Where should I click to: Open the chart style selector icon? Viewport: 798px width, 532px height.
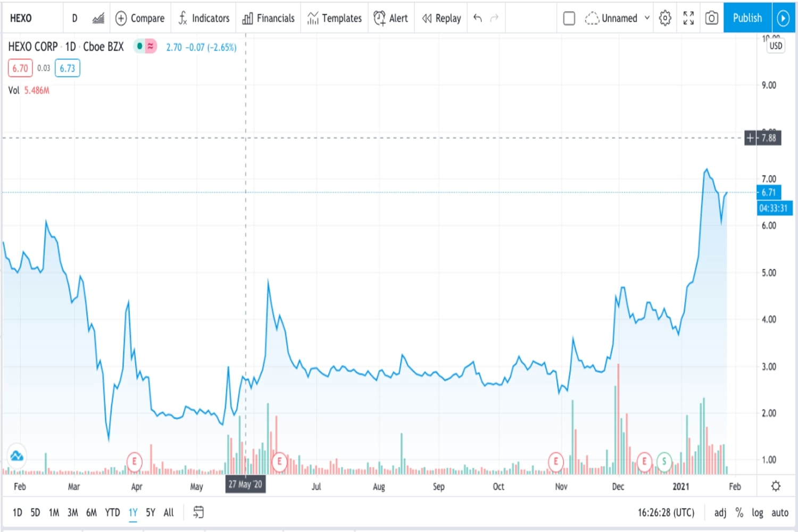(98, 18)
